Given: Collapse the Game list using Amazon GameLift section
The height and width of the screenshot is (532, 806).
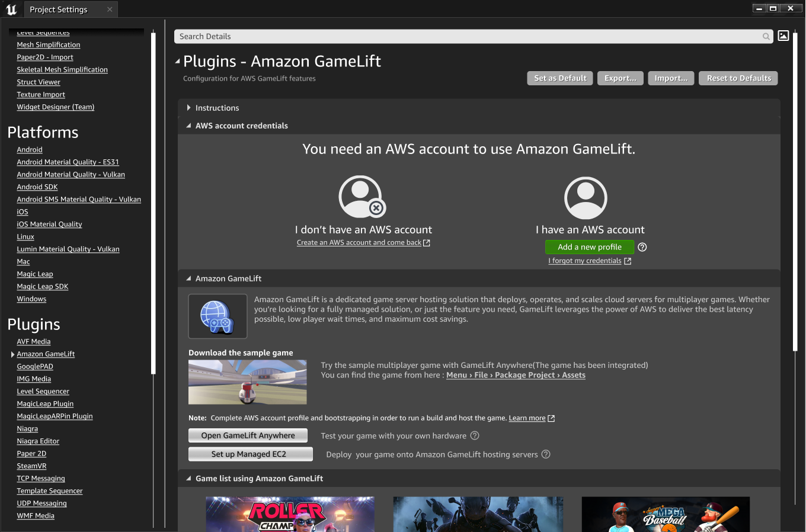Looking at the screenshot, I should pyautogui.click(x=189, y=479).
